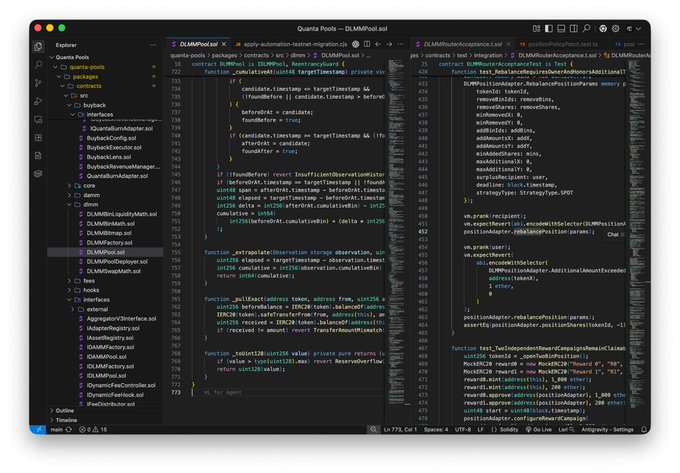680x473 pixels.
Task: Start Go Live server
Action: 539,430
